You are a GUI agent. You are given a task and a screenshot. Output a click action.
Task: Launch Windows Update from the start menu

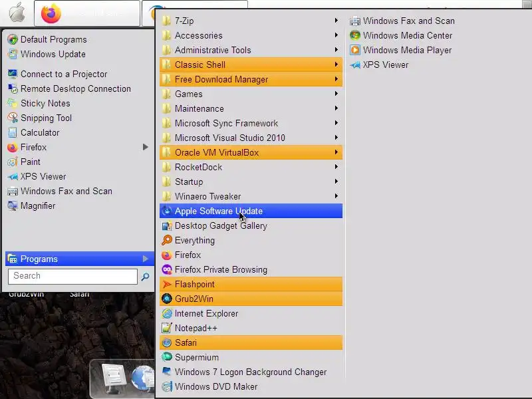click(78, 54)
